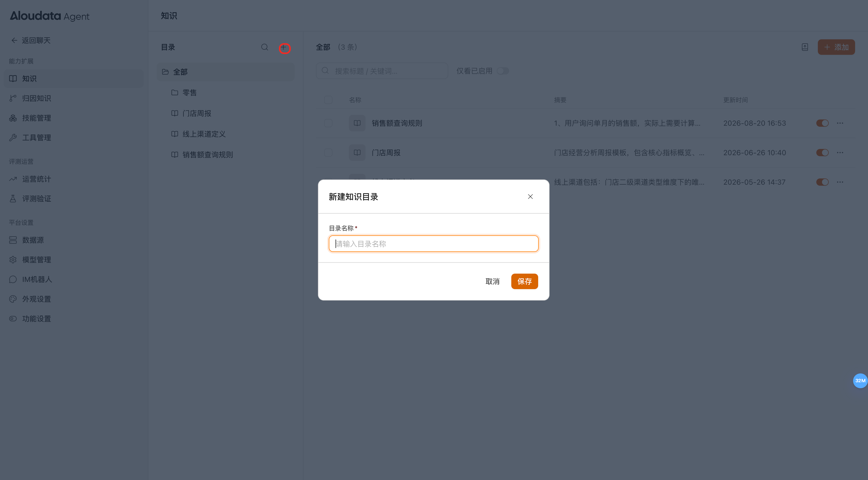Viewport: 868px width, 480px height.
Task: Open more options for 门店周报 row
Action: coord(840,153)
